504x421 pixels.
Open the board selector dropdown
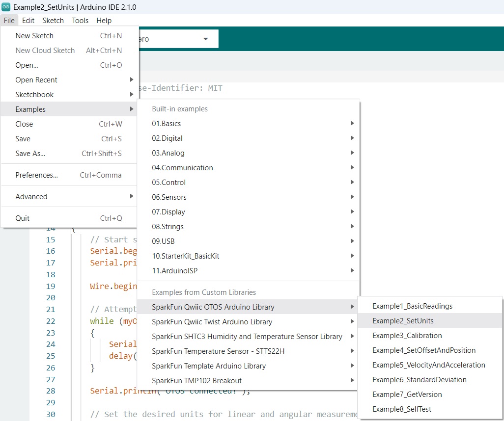click(205, 39)
